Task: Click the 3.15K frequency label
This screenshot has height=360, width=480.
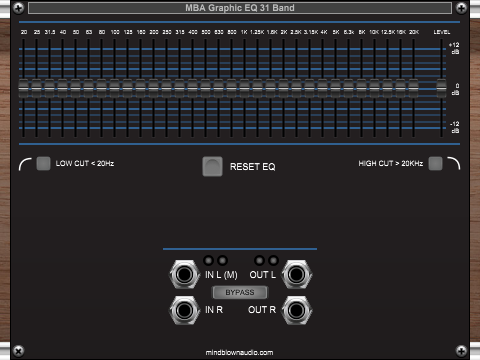Action: coord(311,32)
